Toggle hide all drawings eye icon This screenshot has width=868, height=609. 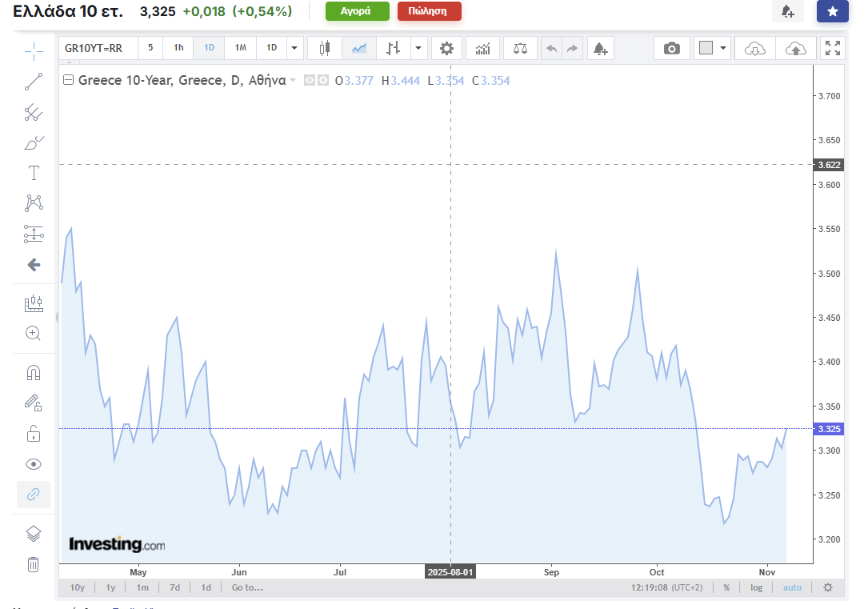[34, 464]
